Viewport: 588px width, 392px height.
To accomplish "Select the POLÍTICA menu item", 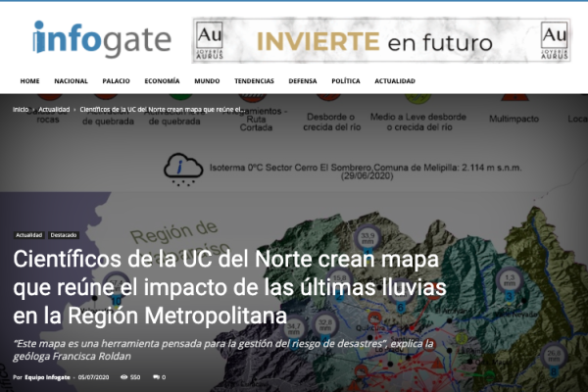I will 346,81.
